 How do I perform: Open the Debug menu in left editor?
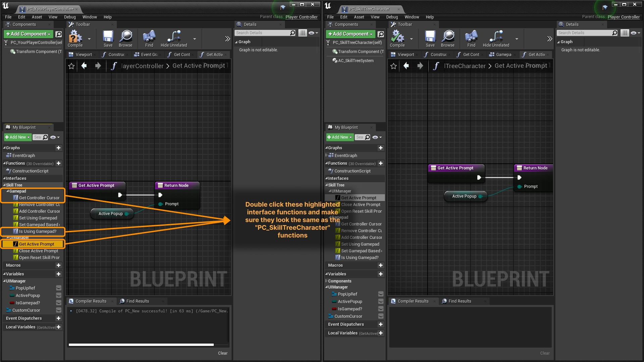70,17
